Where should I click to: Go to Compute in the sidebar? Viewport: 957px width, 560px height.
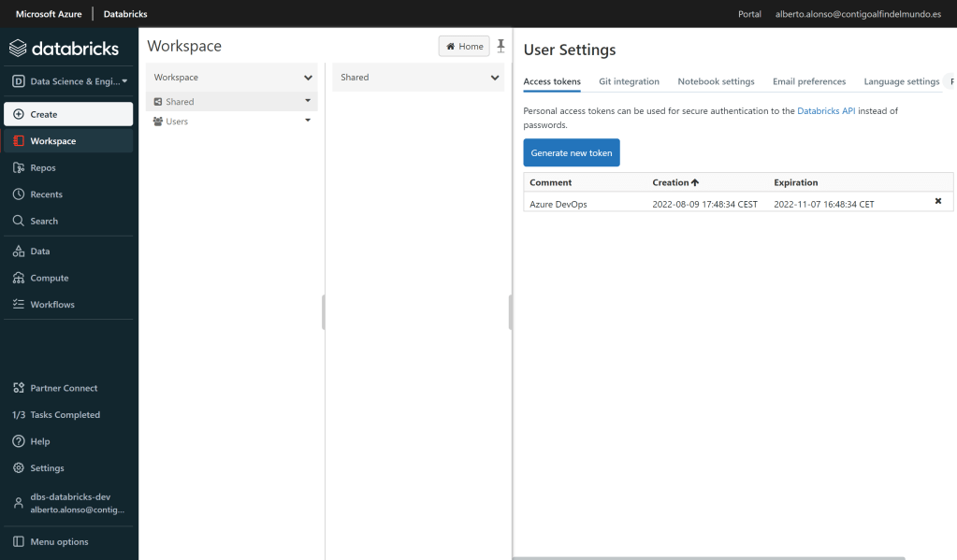[49, 279]
